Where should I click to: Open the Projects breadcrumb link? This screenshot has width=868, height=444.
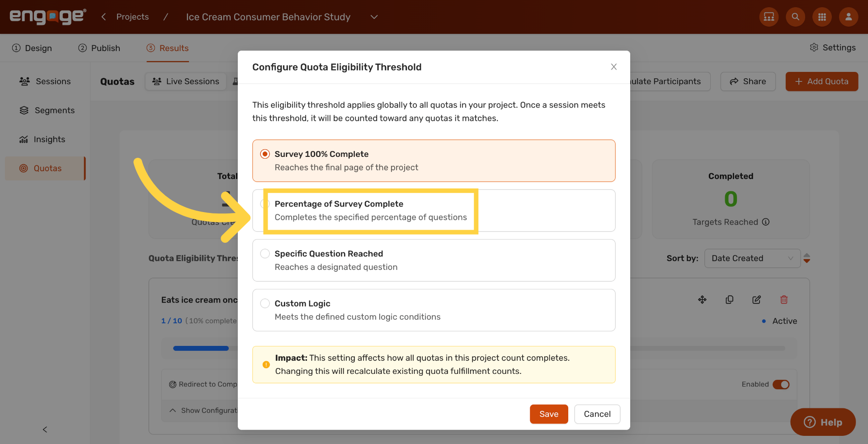pyautogui.click(x=132, y=17)
